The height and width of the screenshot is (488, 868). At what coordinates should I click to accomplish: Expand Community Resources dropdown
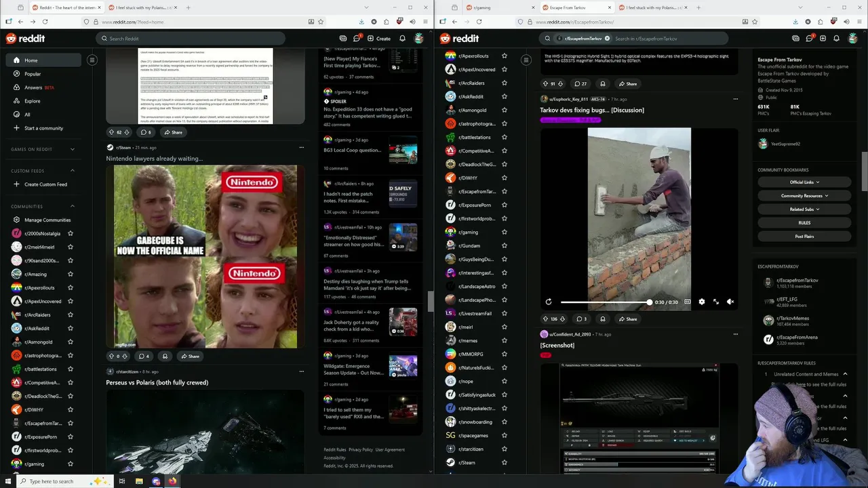point(804,196)
